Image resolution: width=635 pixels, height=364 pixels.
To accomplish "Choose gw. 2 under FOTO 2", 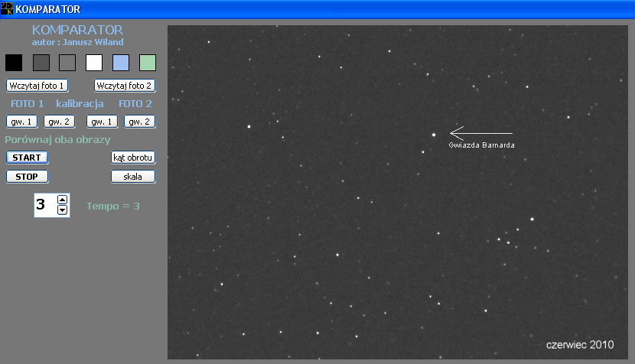I will (139, 122).
